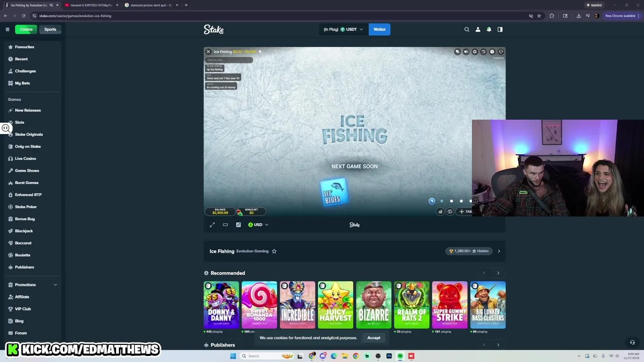Viewport: 644px width, 362px height.
Task: Open the Chrome Gemini button
Action: pyautogui.click(x=594, y=5)
